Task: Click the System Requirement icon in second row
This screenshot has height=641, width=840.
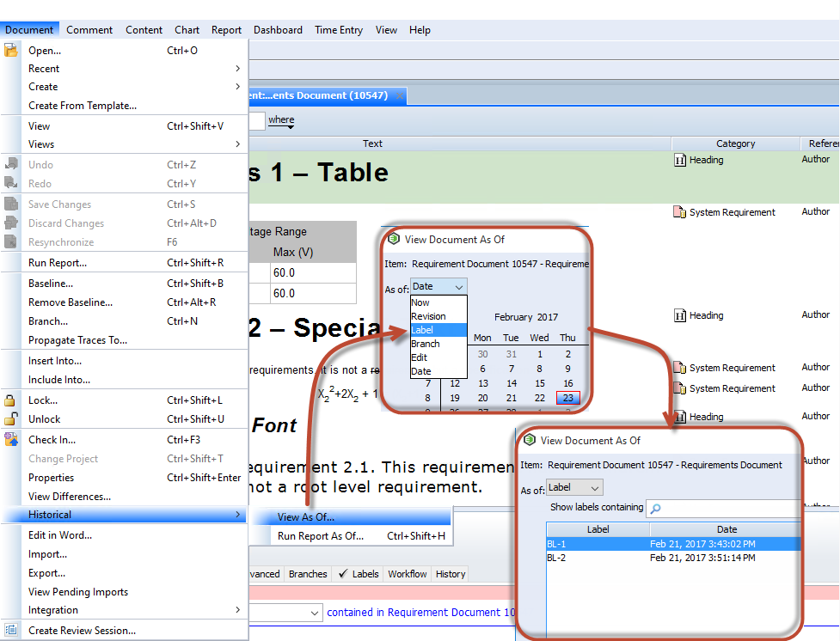Action: [x=679, y=212]
